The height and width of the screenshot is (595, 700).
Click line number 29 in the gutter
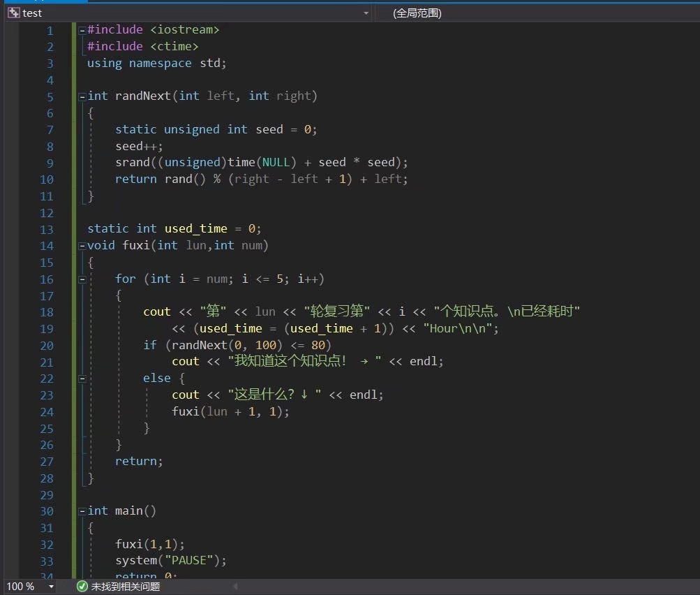pyautogui.click(x=47, y=495)
